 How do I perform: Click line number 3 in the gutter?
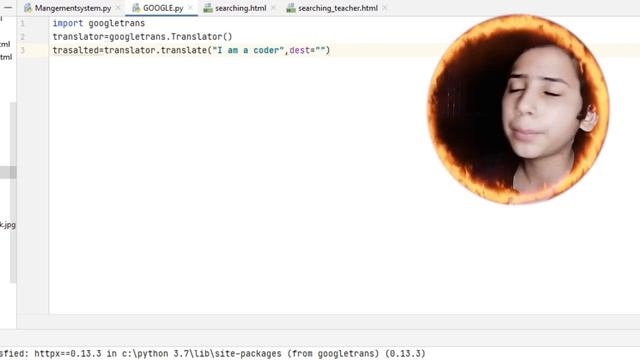pos(22,51)
